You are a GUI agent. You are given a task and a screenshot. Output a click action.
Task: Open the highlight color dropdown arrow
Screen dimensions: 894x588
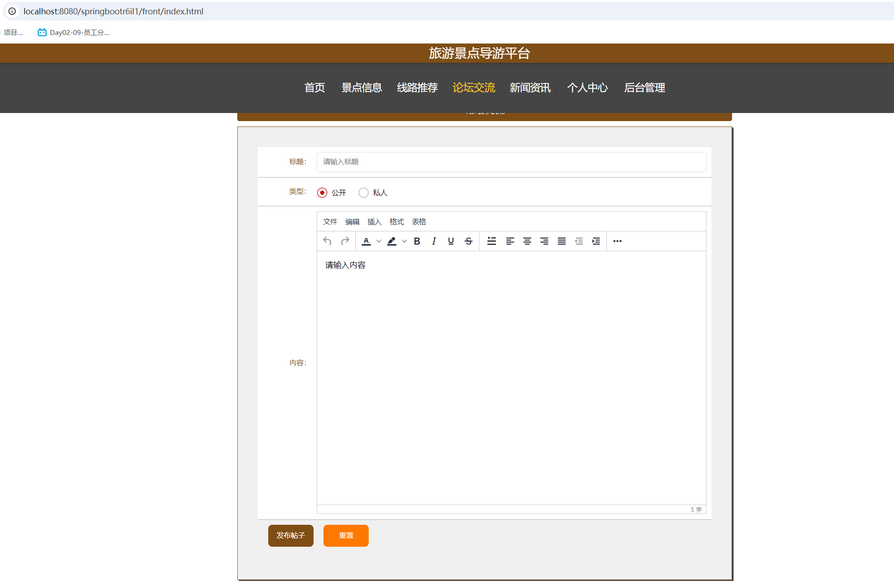[x=404, y=241]
